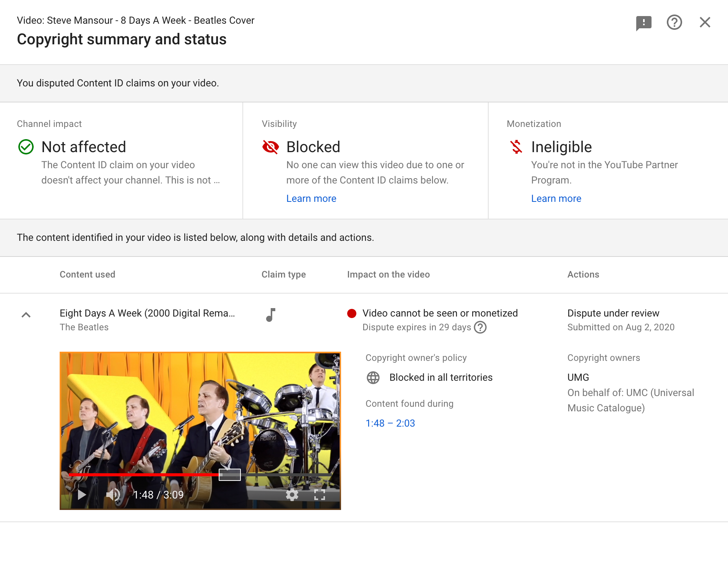Click 'You disputed Content ID claims' banner text
The image size is (728, 565).
(x=118, y=83)
